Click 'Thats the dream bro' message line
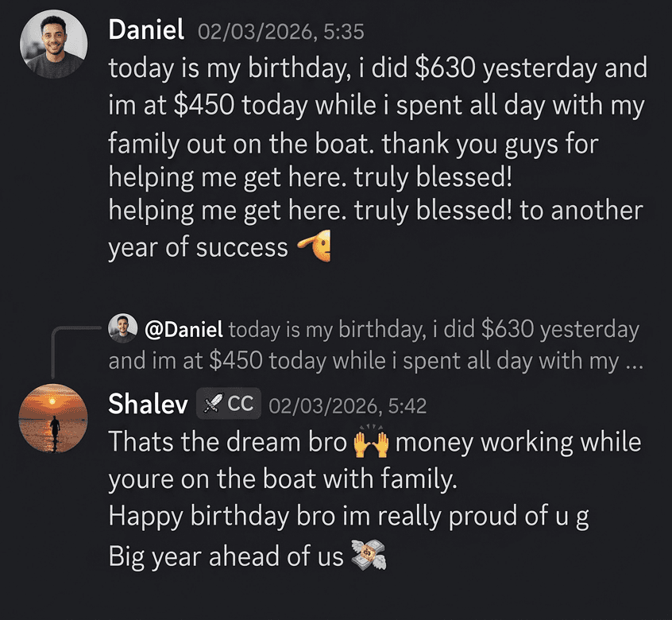Viewport: 672px width, 620px height. [375, 442]
